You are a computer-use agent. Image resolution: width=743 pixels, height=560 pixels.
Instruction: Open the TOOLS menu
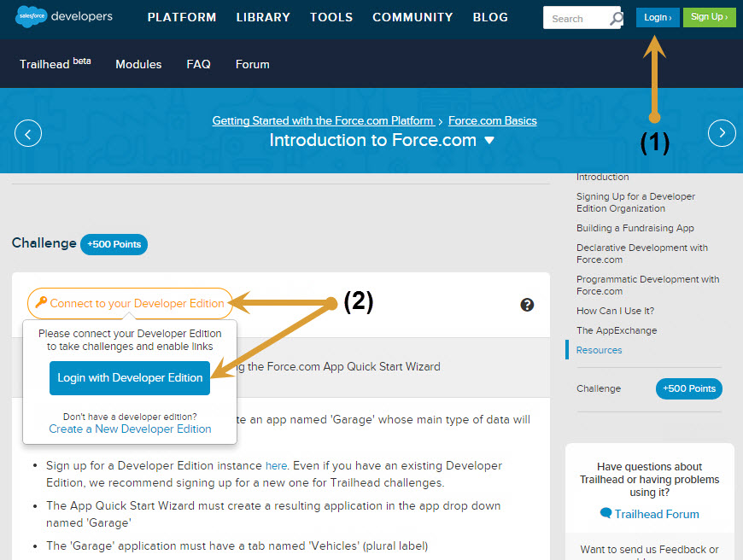point(331,18)
